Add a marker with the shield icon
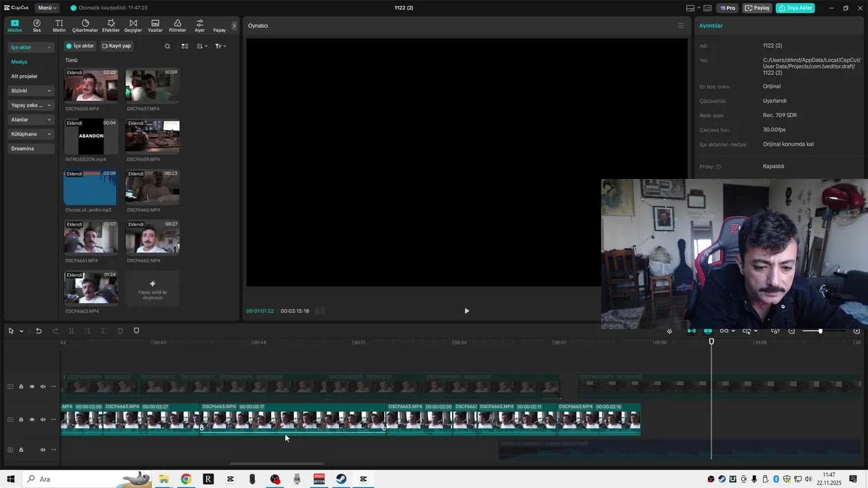This screenshot has width=868, height=488. tap(136, 331)
